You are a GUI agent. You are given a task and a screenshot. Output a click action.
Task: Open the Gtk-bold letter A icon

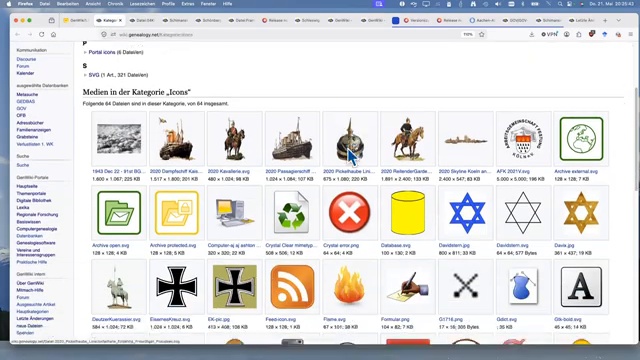(581, 287)
